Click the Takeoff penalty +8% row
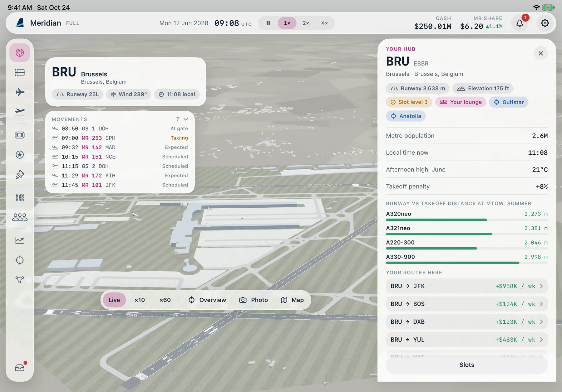 pyautogui.click(x=467, y=186)
